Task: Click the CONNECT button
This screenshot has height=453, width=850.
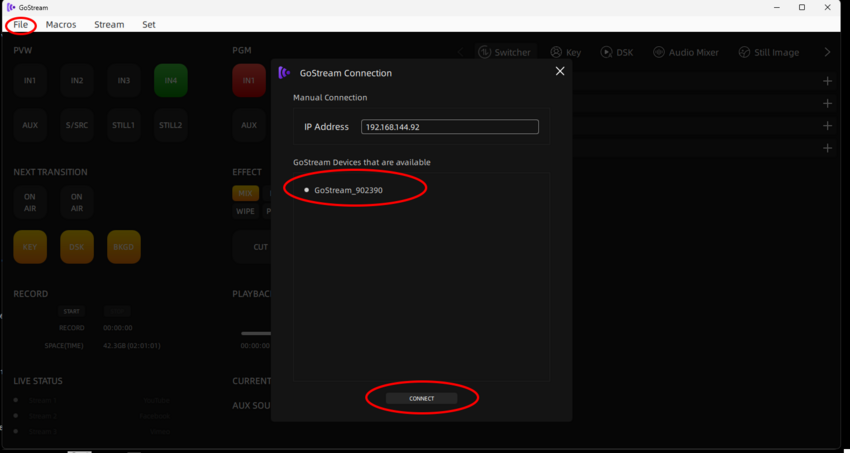Action: tap(422, 398)
